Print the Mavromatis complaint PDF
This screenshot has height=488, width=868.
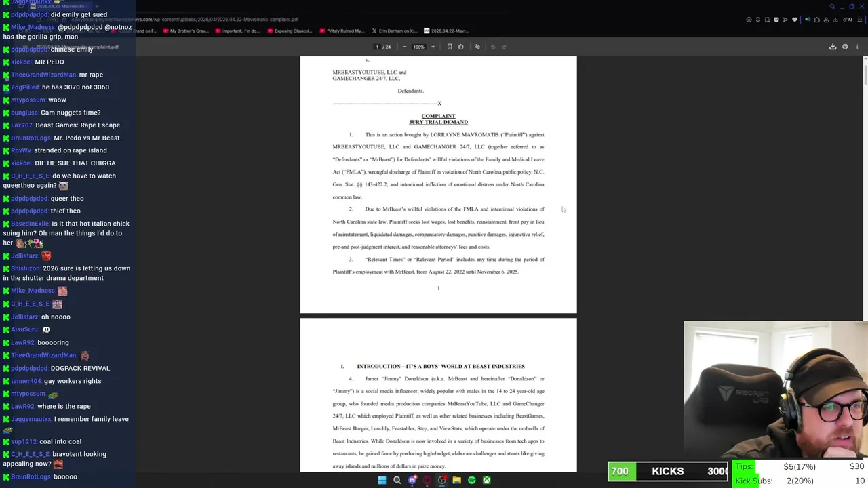coord(845,47)
